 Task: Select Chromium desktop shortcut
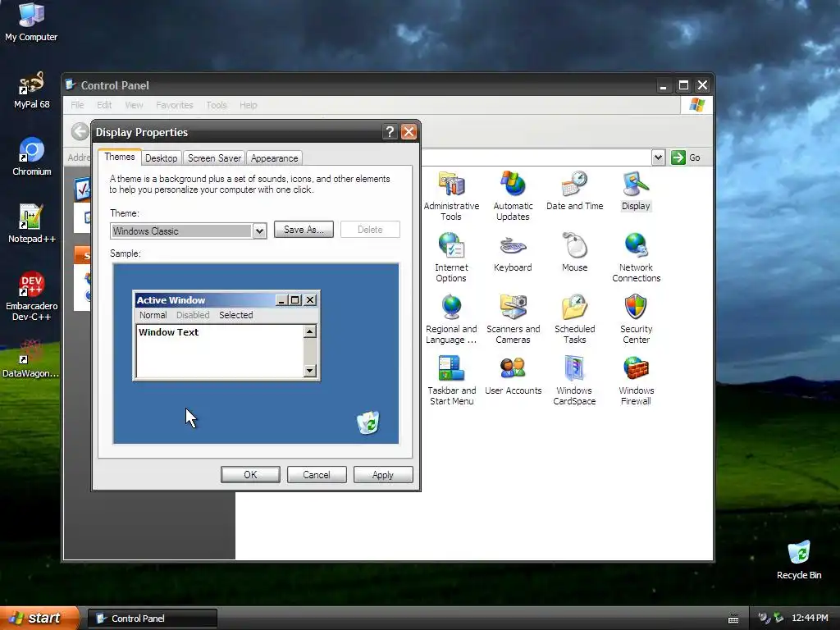point(31,157)
